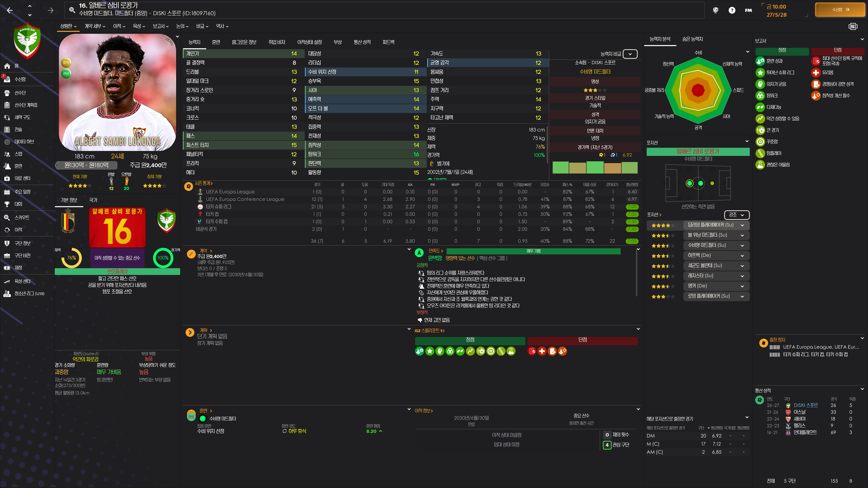Click the 스카우트 magnifier icon in the sidebar
The image size is (868, 488).
pos(7,218)
